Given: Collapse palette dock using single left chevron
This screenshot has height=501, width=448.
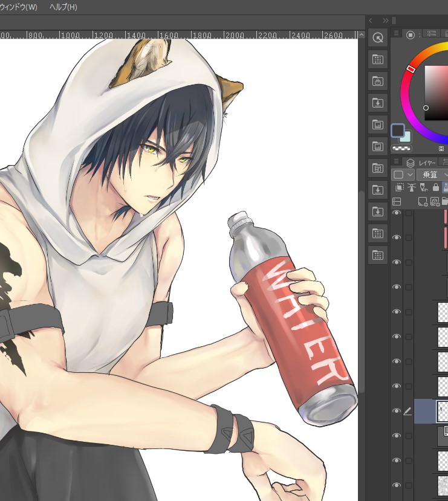Looking at the screenshot, I should (371, 21).
